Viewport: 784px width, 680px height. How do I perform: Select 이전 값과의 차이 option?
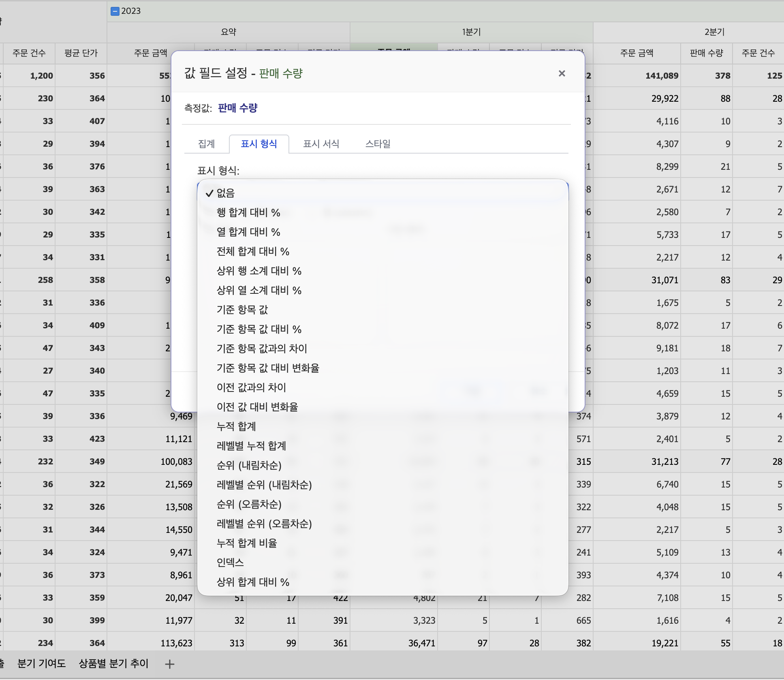click(382, 387)
